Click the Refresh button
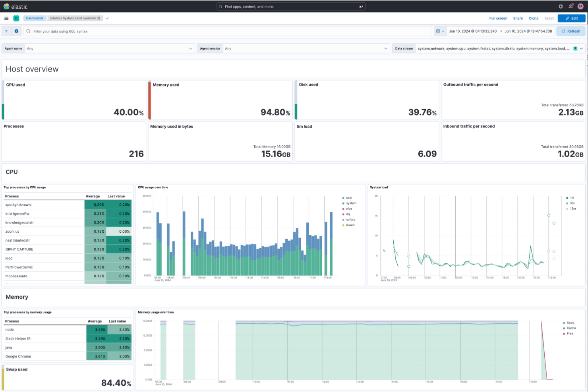Screen dimensions: 588x392 [x=571, y=31]
